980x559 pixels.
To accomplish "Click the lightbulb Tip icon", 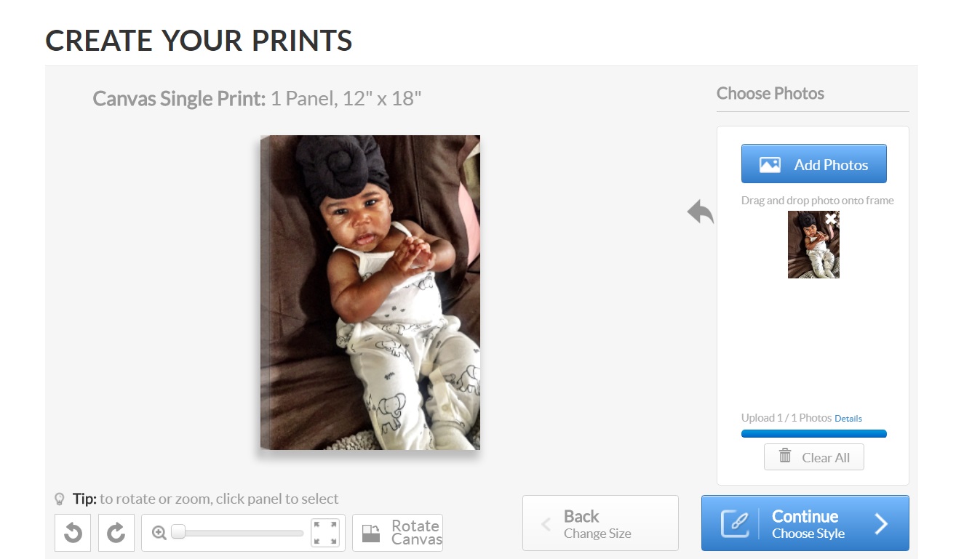I will point(60,499).
